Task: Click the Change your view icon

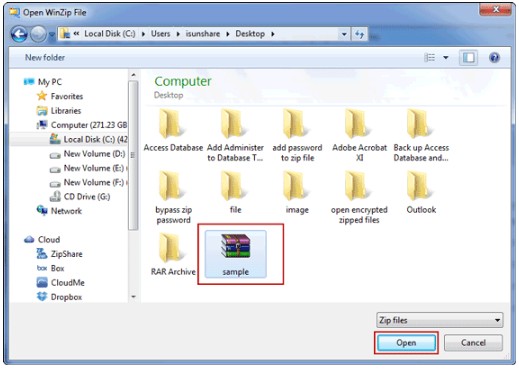Action: click(430, 58)
